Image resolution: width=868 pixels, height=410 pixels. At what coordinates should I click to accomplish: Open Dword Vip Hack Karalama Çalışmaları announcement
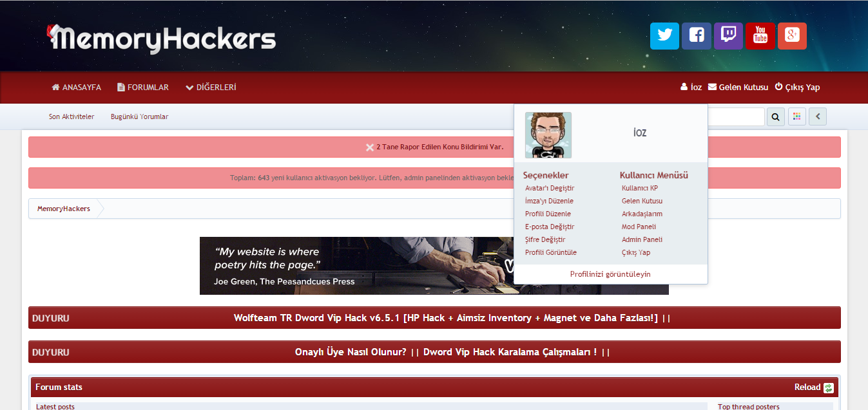(x=510, y=352)
